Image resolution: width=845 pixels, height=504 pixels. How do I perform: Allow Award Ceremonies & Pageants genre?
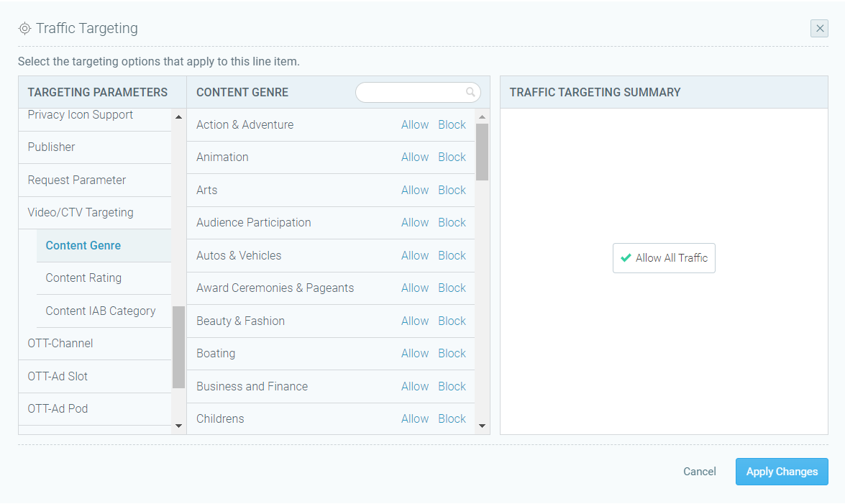pyautogui.click(x=415, y=288)
